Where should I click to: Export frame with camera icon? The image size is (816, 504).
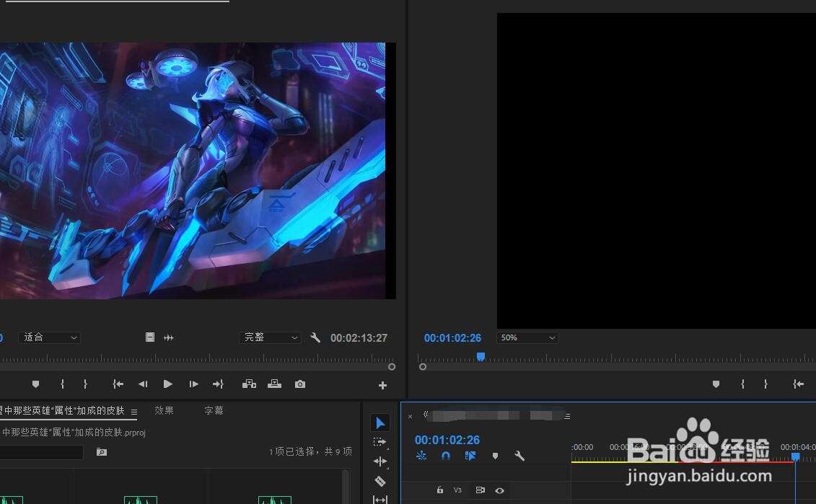(299, 384)
